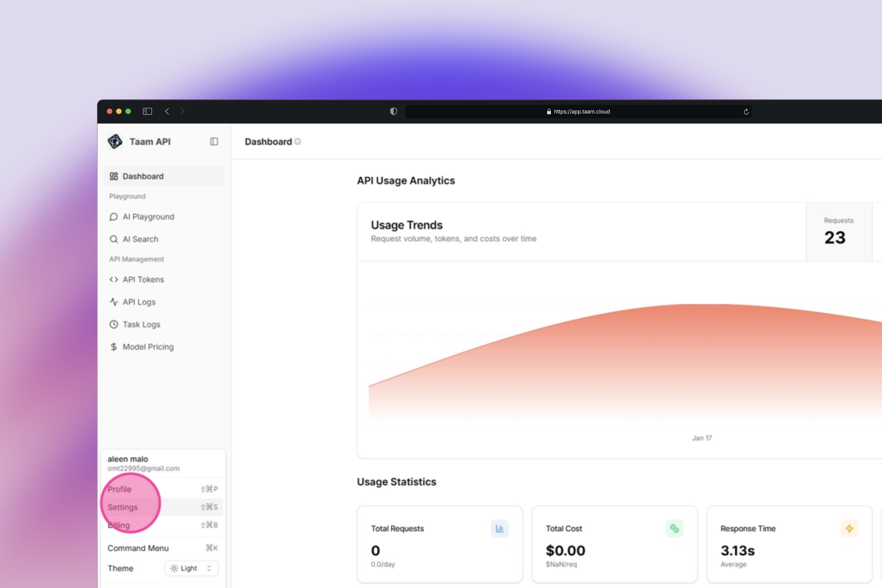The width and height of the screenshot is (882, 588).
Task: Click the Dashboard info icon
Action: [298, 142]
